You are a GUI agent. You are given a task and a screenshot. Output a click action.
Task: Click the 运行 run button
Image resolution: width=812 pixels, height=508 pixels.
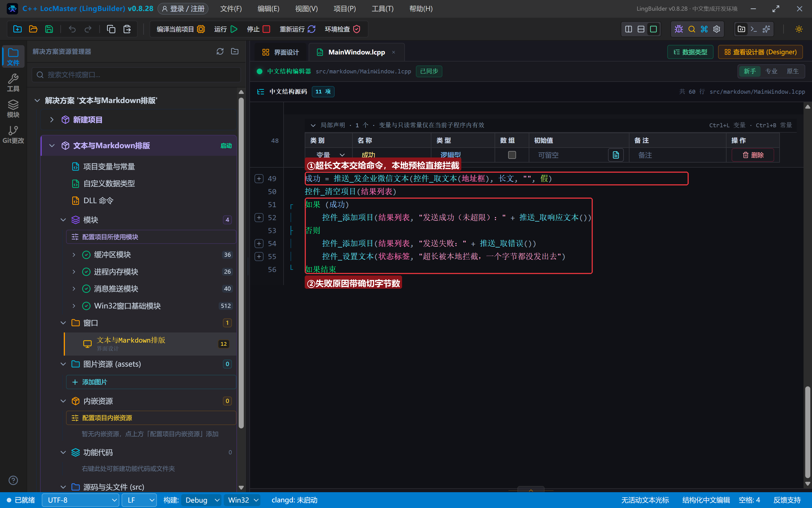click(x=226, y=29)
